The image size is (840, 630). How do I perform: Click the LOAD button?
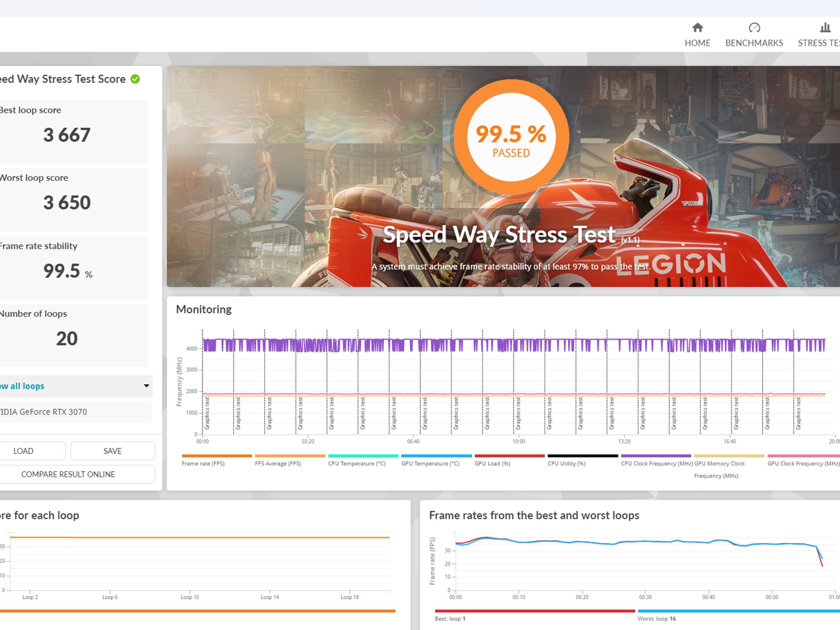click(x=32, y=451)
